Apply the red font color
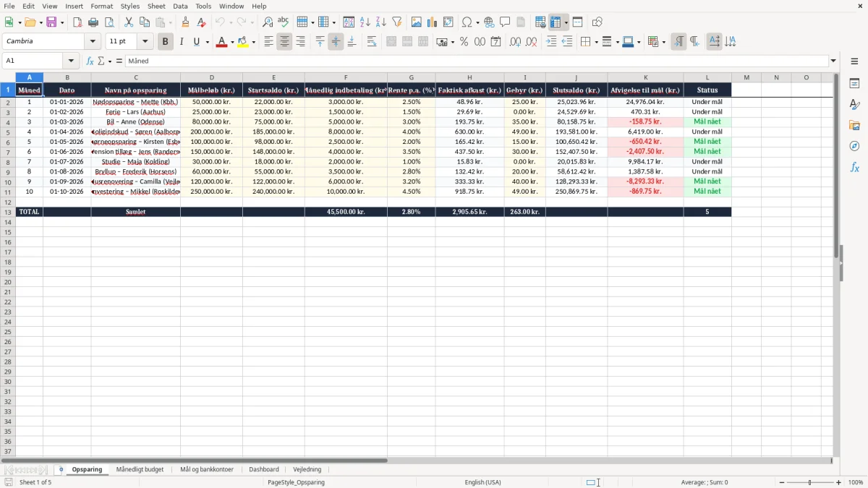The height and width of the screenshot is (488, 868). (x=221, y=42)
